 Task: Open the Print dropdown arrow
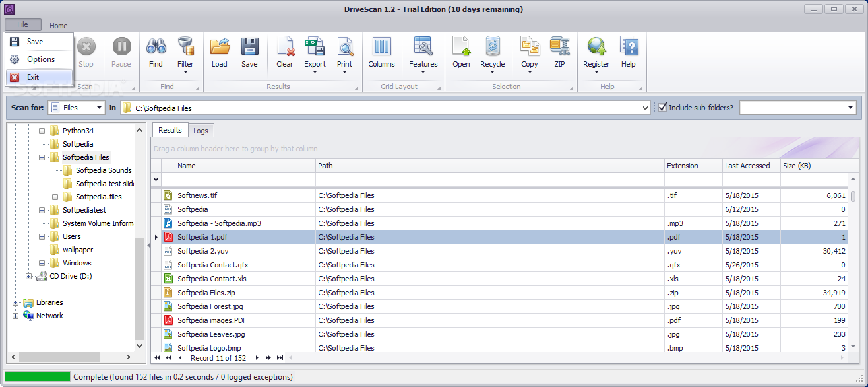click(x=345, y=72)
